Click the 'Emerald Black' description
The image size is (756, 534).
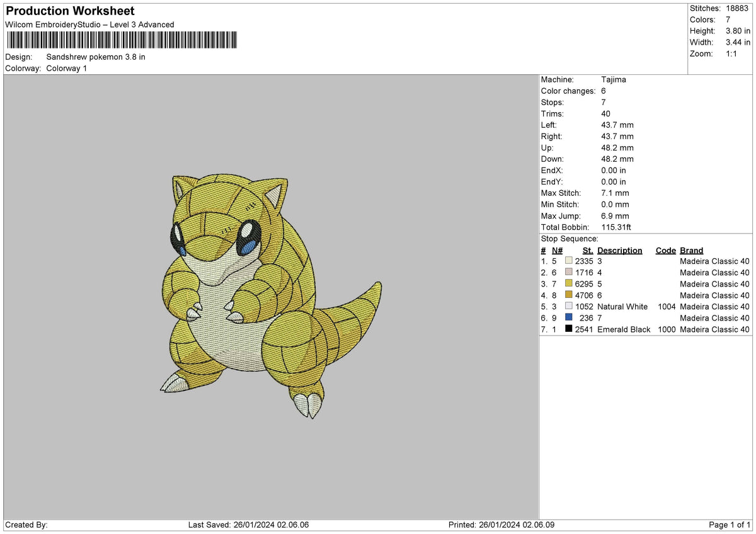[624, 329]
